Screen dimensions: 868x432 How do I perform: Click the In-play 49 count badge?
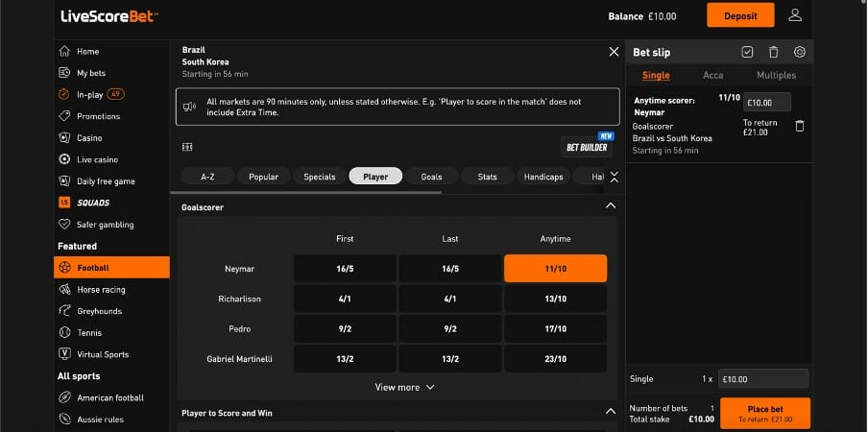115,95
